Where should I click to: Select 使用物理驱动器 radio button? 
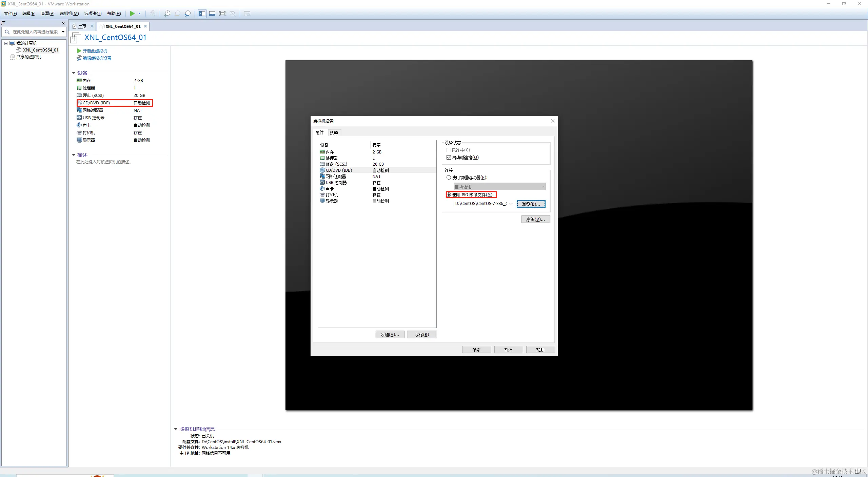pos(449,178)
